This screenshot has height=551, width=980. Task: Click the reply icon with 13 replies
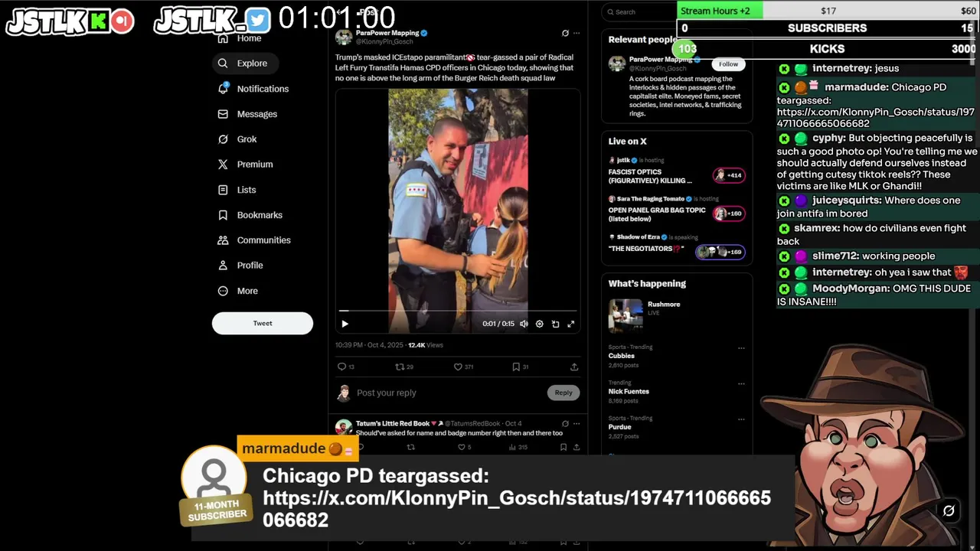tap(346, 367)
